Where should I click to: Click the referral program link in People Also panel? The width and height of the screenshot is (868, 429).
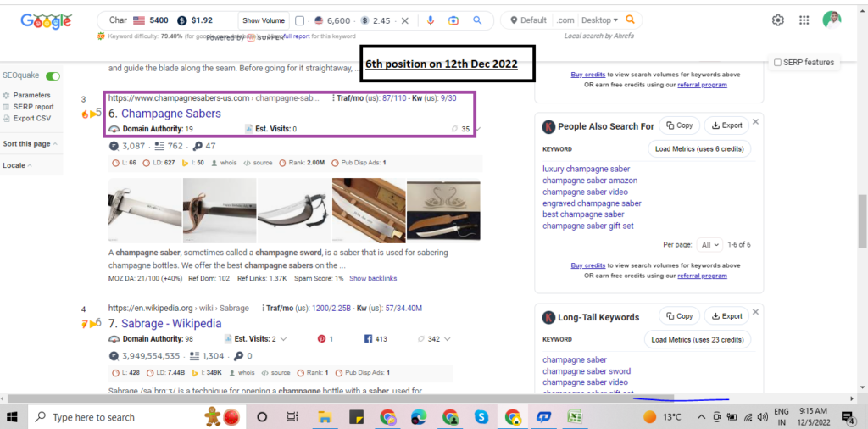pyautogui.click(x=702, y=276)
